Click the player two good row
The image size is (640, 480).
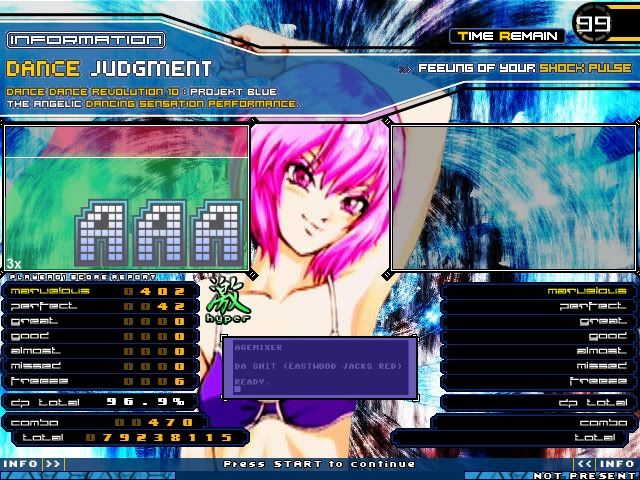539,336
